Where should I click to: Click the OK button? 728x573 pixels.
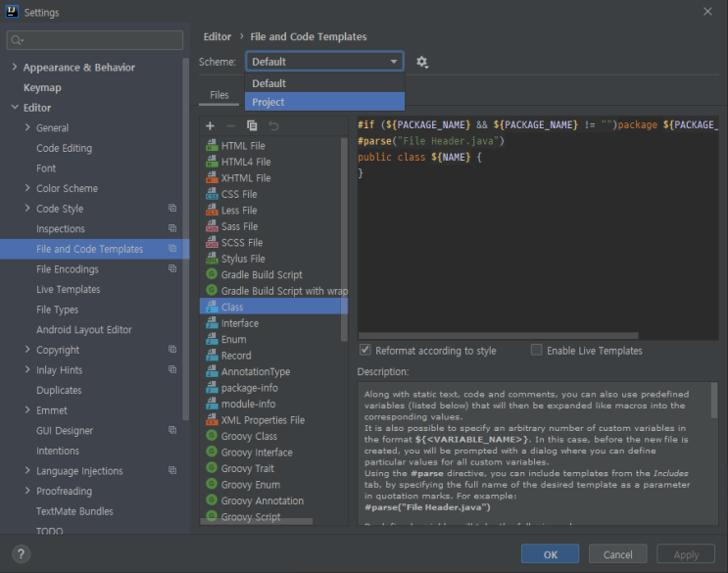[x=551, y=554]
